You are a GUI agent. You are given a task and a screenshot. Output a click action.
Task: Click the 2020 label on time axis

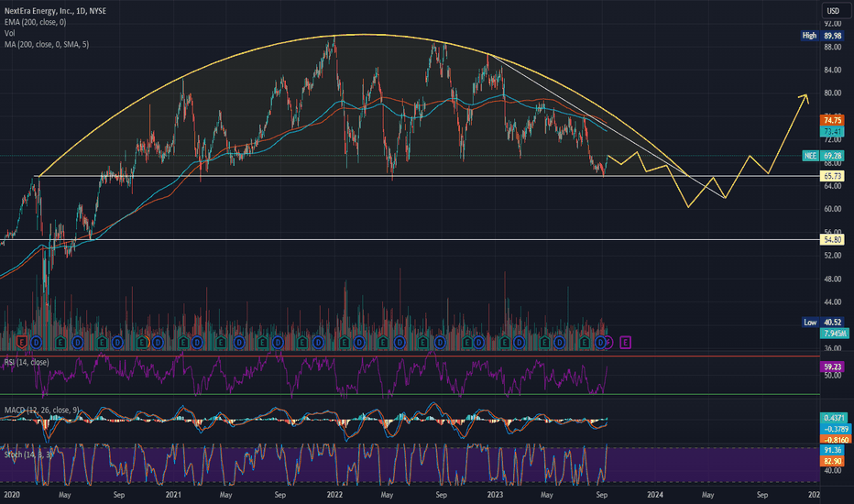pos(11,495)
